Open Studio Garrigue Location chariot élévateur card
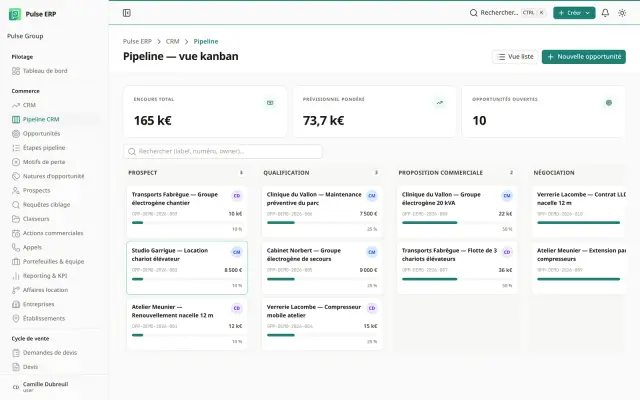Screen dimensions: 640x400 [187, 268]
